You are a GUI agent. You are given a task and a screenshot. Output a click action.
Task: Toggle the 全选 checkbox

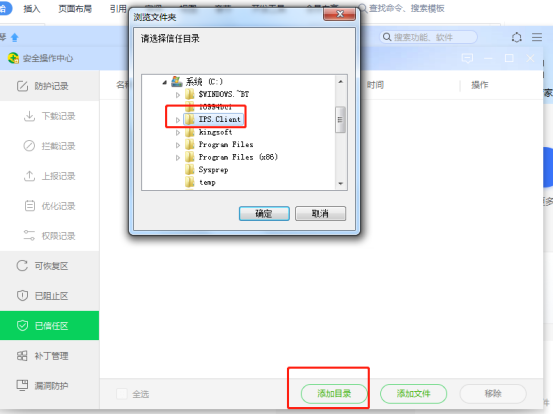click(122, 394)
